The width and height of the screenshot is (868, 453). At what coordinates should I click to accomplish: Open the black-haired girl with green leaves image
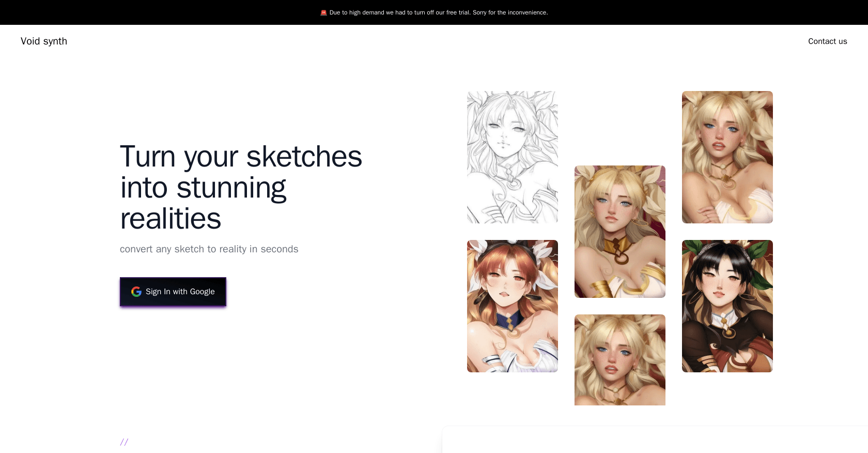tap(727, 306)
